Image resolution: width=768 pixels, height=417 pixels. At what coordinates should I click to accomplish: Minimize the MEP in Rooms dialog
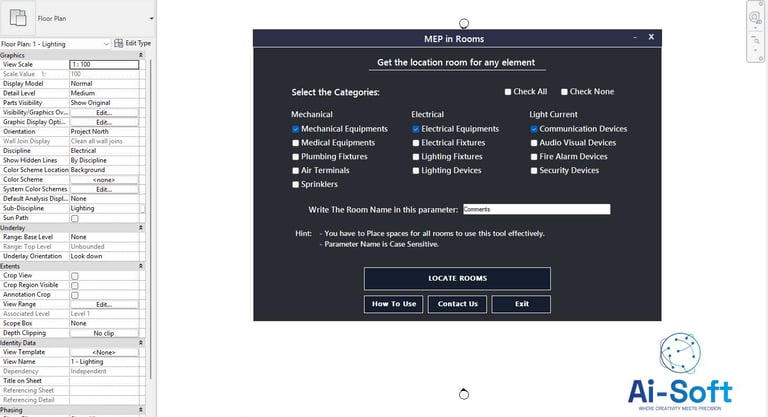click(x=635, y=37)
